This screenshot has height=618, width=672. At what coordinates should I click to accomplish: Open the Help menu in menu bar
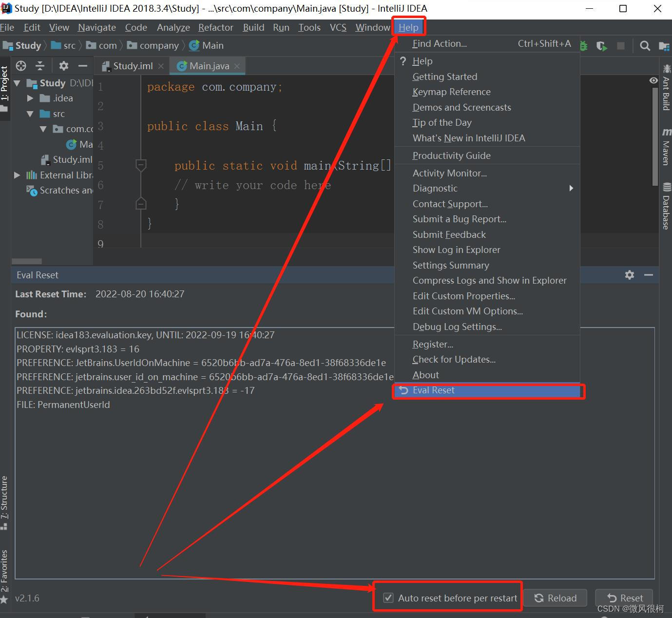(408, 27)
